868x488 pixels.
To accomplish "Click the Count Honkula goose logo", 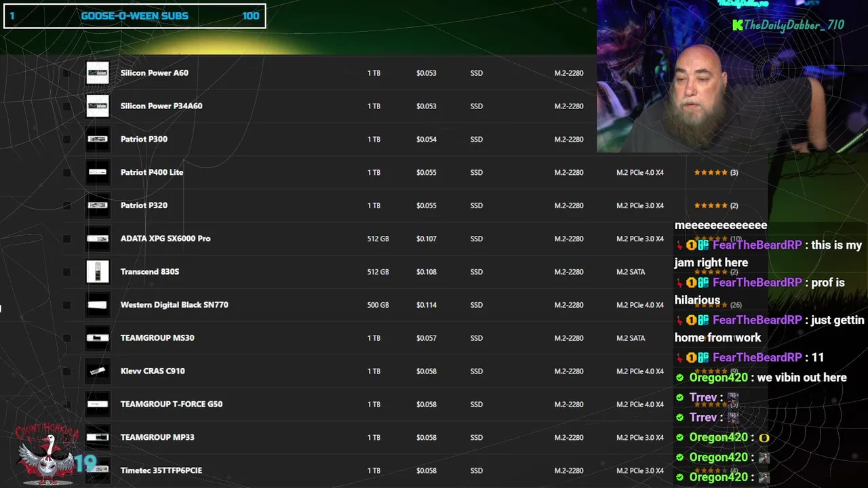I will (46, 454).
